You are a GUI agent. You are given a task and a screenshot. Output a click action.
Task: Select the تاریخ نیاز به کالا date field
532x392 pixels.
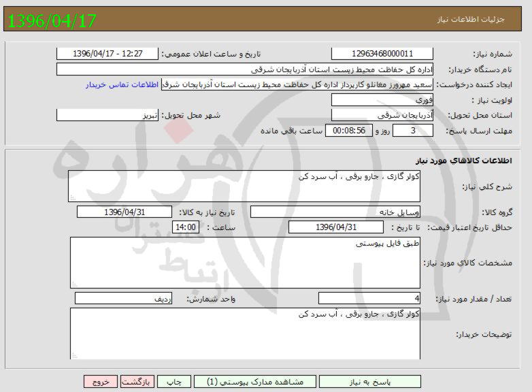pos(124,212)
